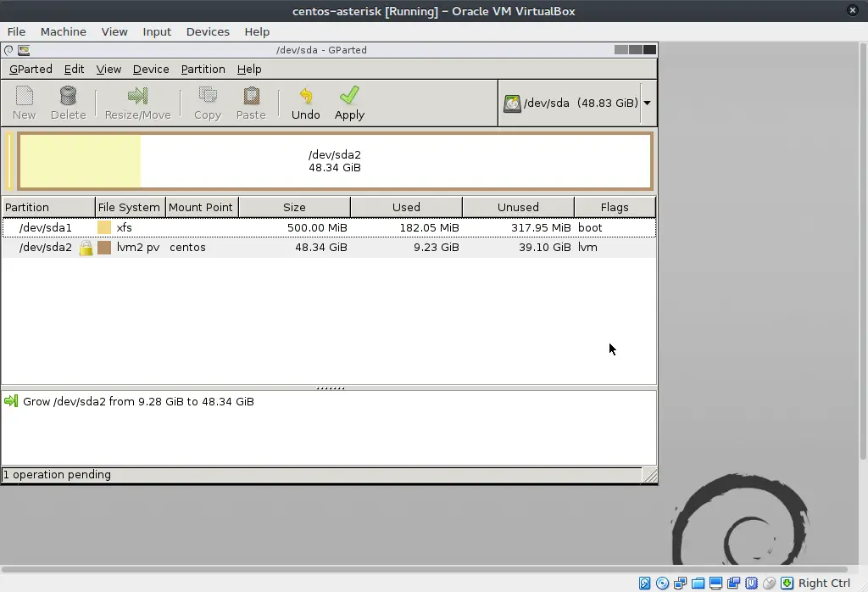Open the VirtualBox File menu

pos(16,31)
